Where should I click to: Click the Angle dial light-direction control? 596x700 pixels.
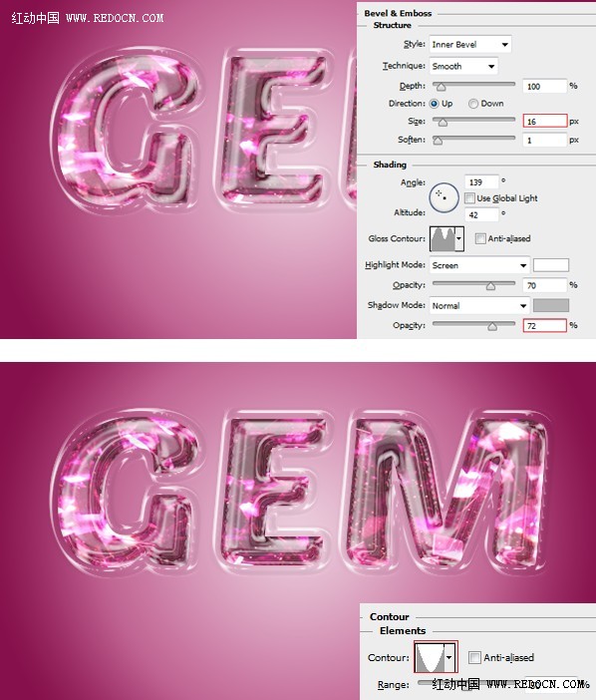444,197
